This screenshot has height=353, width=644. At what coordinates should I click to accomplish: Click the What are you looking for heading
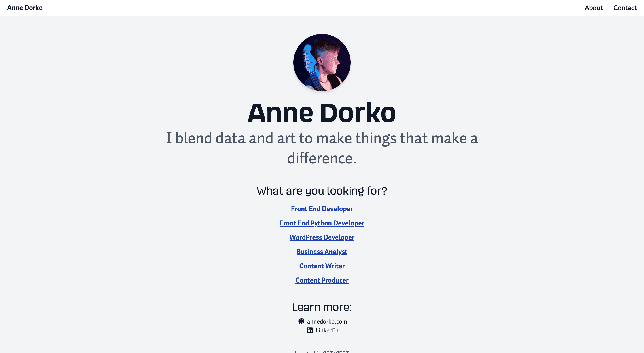tap(322, 191)
